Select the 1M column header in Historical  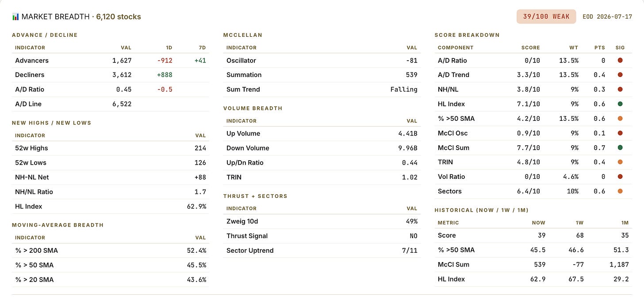pos(624,223)
